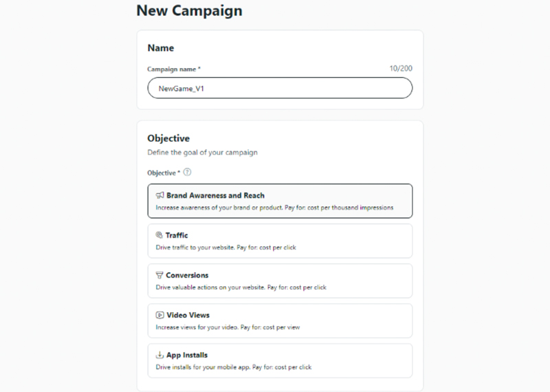The width and height of the screenshot is (550, 392).
Task: Click the Video Views title label
Action: point(188,315)
